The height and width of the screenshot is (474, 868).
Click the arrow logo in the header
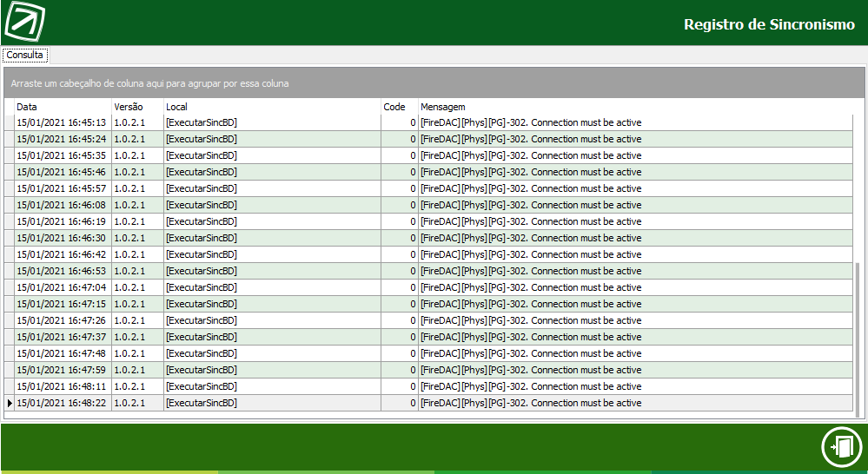[x=25, y=22]
